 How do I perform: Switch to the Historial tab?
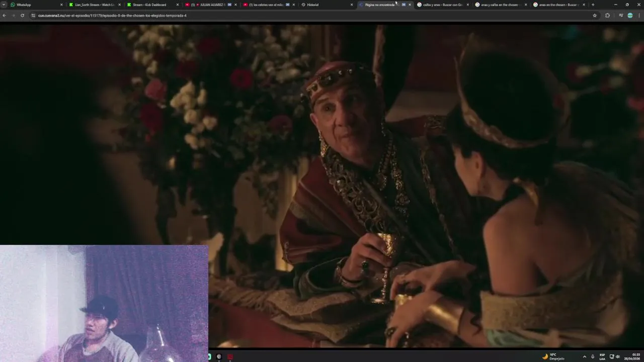point(327,5)
